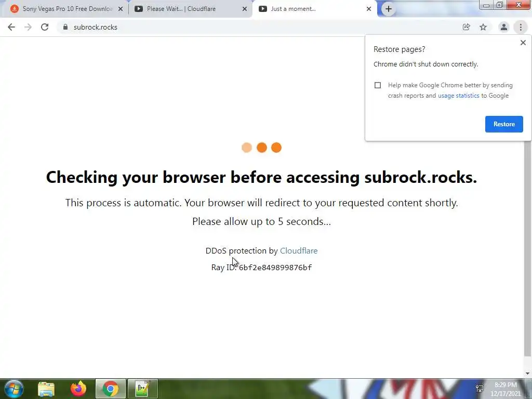
Task: Minimize the Chrome window
Action: tap(486, 5)
